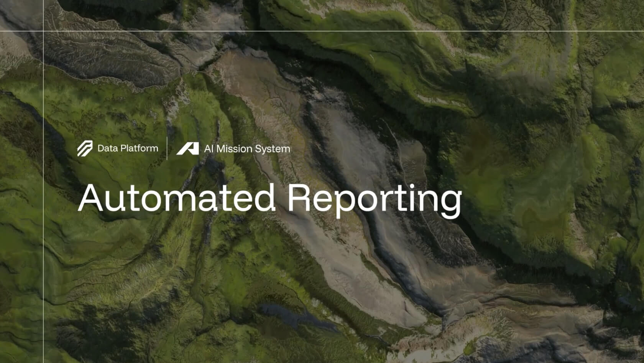The image size is (644, 363).
Task: Click the vertical divider between the logos
Action: pos(167,148)
